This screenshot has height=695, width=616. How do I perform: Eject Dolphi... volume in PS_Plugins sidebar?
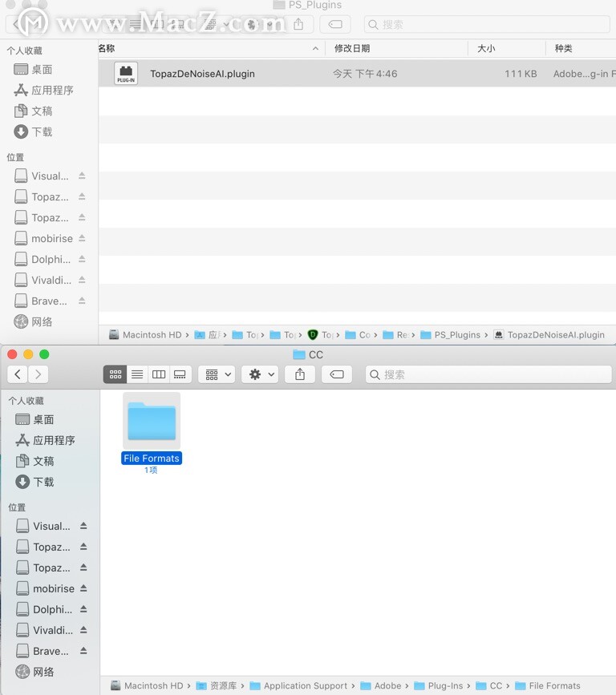tap(82, 259)
